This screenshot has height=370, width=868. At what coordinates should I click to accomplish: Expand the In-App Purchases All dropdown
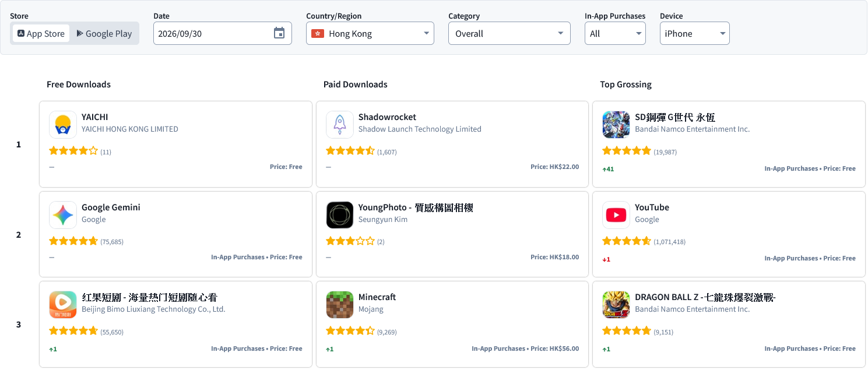pos(615,33)
